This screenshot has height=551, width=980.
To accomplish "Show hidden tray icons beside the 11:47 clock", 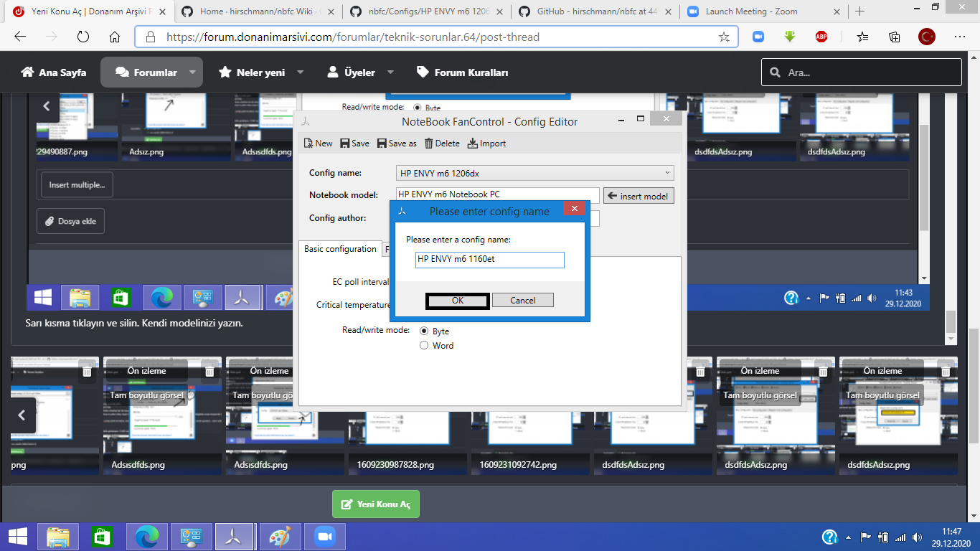I will click(847, 537).
